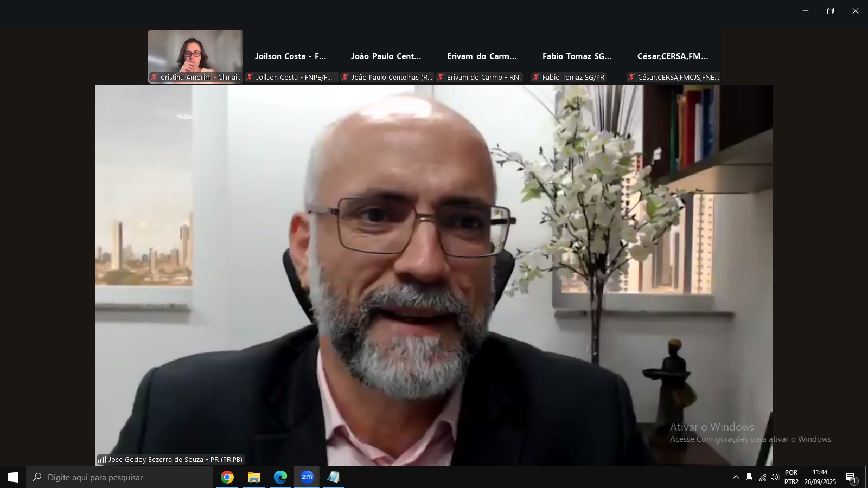Select the Joilson Costa participant tile
868x488 pixels.
pyautogui.click(x=291, y=56)
